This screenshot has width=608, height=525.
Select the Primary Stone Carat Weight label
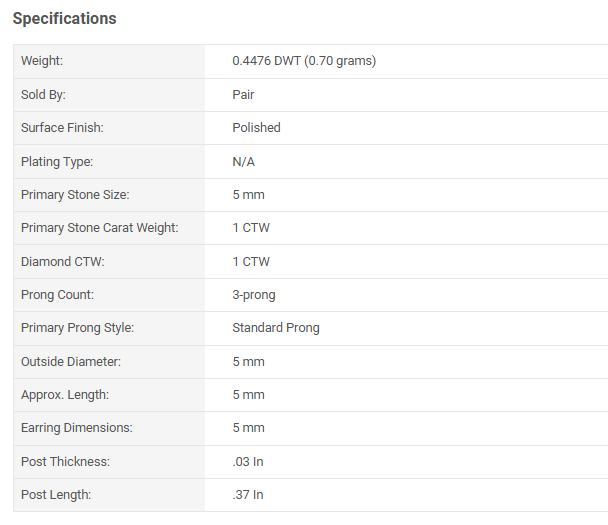(x=99, y=228)
